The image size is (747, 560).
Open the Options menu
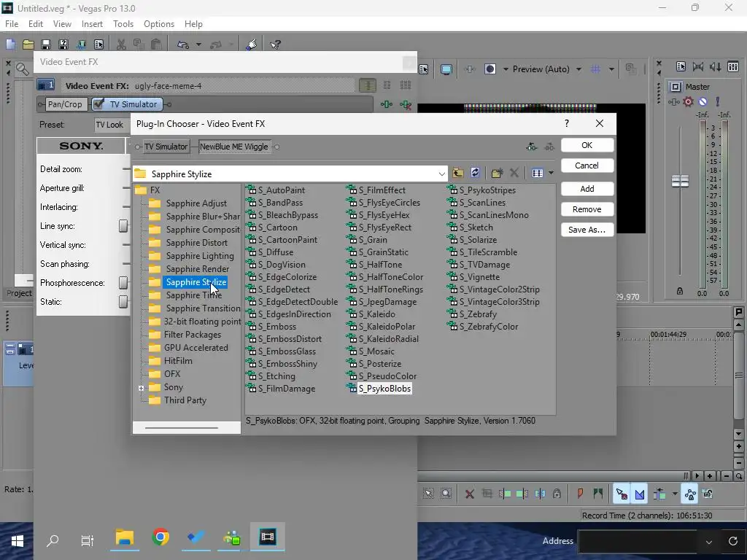point(158,24)
